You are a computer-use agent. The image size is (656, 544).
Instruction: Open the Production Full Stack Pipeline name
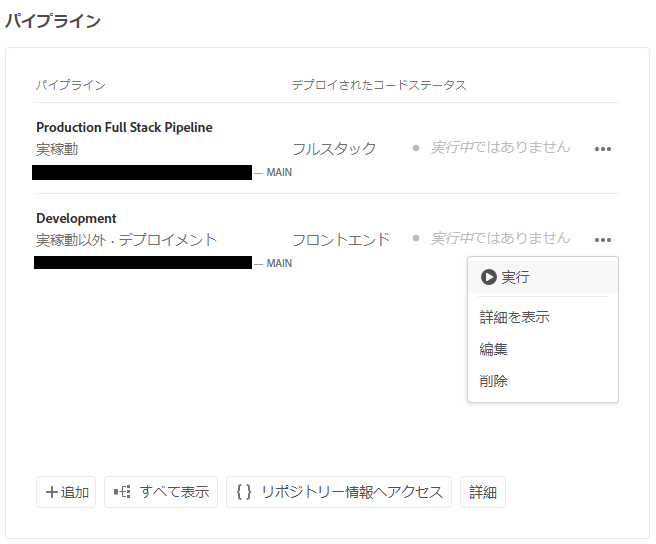[x=124, y=127]
